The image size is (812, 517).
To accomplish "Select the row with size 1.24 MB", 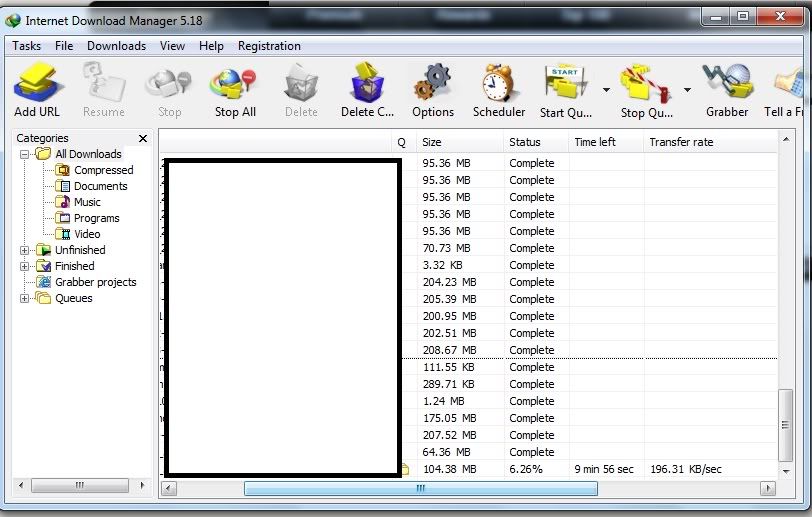I will coord(469,401).
